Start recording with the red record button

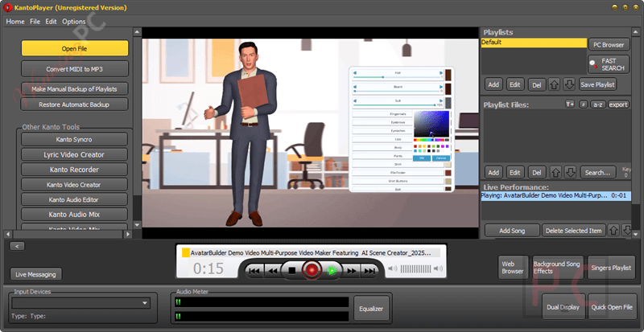click(312, 270)
